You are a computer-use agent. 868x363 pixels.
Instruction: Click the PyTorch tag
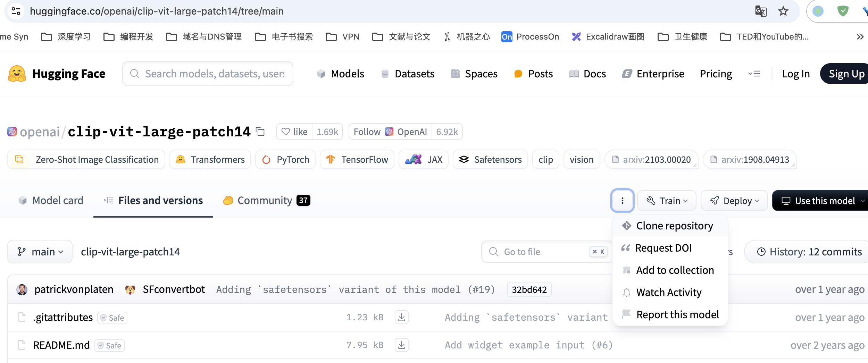[285, 159]
